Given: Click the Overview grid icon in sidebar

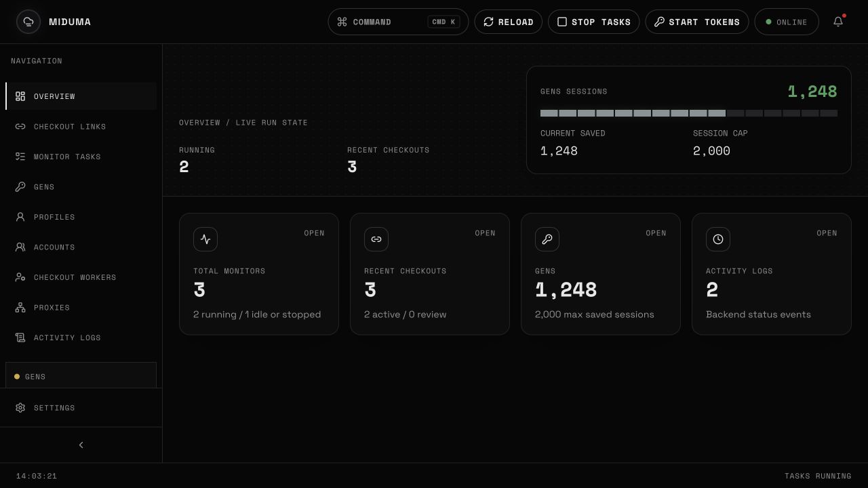Looking at the screenshot, I should 20,96.
